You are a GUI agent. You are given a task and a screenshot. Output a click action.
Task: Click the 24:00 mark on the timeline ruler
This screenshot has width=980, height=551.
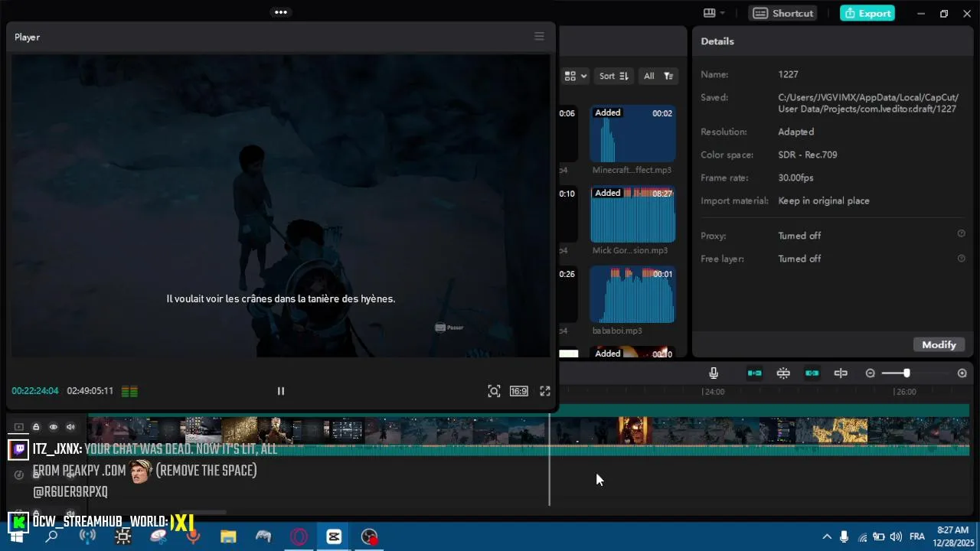(714, 391)
